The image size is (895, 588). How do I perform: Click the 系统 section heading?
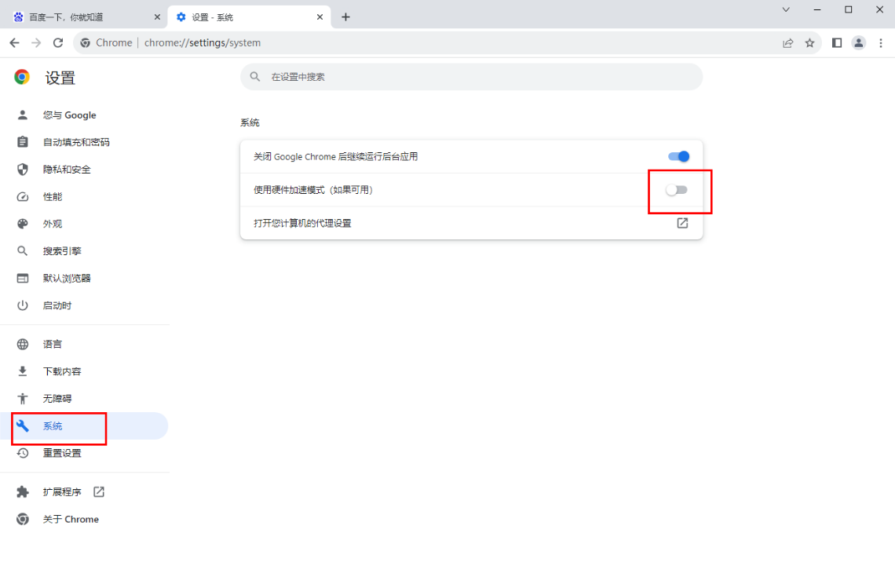click(x=250, y=122)
